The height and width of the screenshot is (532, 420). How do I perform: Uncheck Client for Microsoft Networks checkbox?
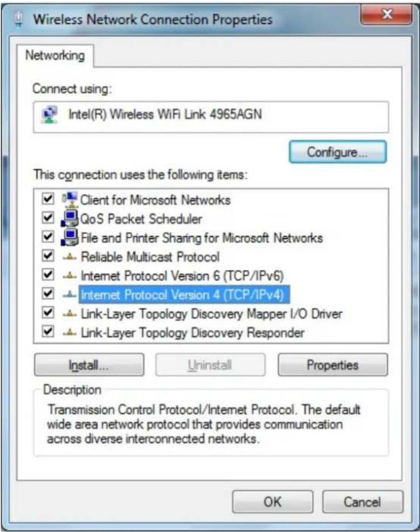click(48, 199)
